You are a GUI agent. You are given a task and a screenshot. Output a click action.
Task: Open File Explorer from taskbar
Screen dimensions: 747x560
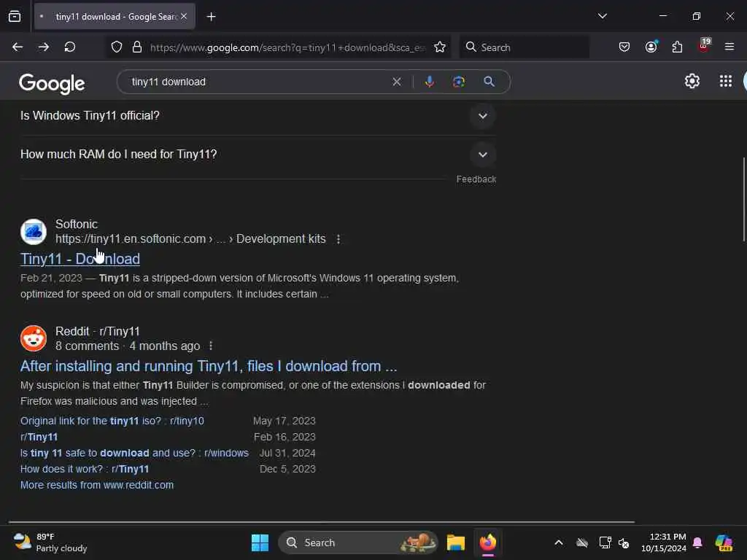tap(455, 542)
